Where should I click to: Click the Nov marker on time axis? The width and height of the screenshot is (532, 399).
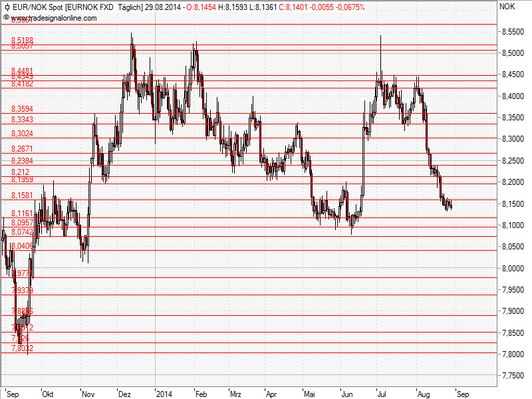click(88, 394)
